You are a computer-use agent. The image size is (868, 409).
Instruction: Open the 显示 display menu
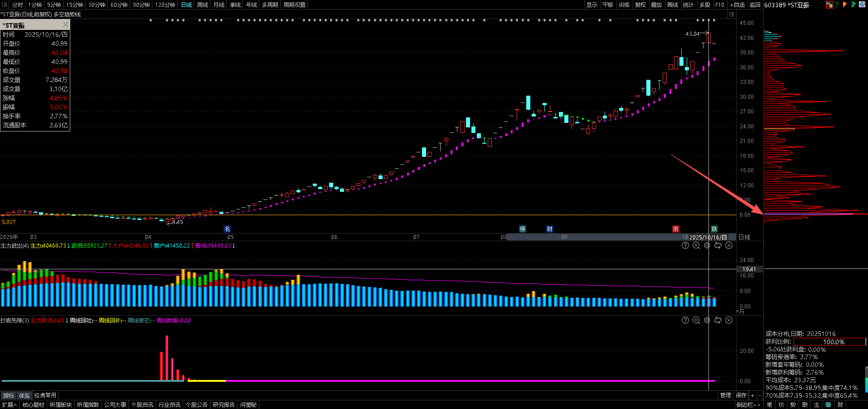point(592,5)
